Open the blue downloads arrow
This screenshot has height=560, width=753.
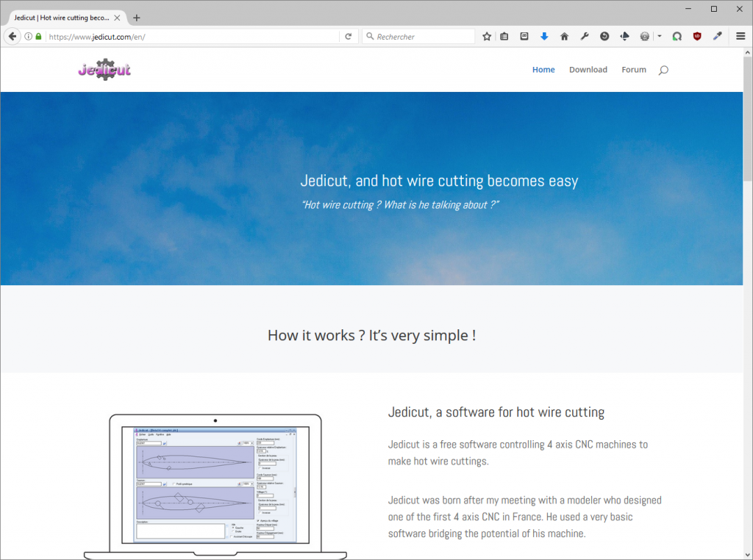544,37
